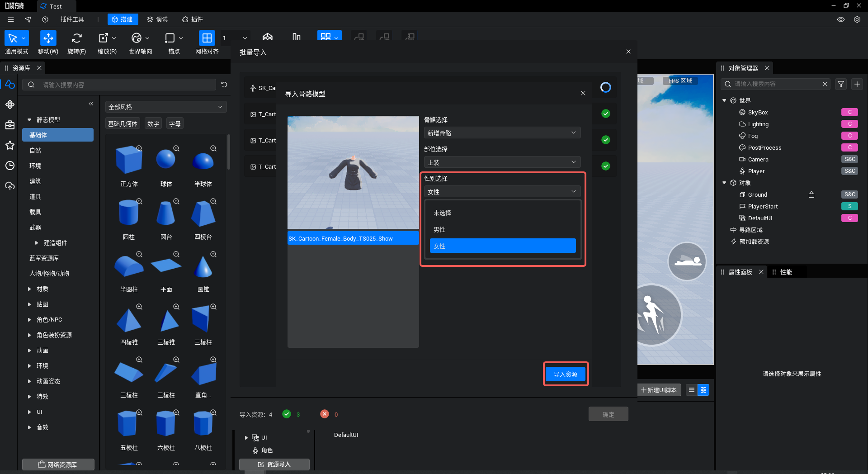Select the 缩放(R) scale tool
The width and height of the screenshot is (868, 474).
click(107, 43)
